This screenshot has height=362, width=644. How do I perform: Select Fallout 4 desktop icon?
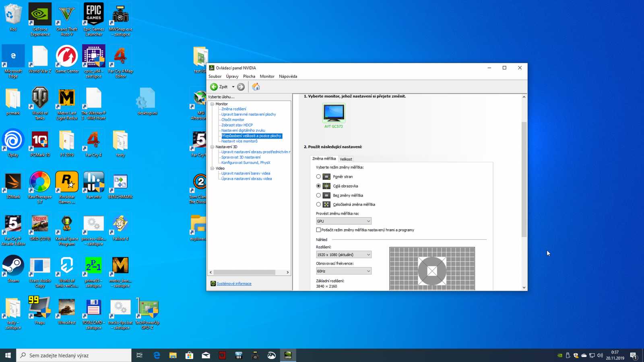point(120,227)
